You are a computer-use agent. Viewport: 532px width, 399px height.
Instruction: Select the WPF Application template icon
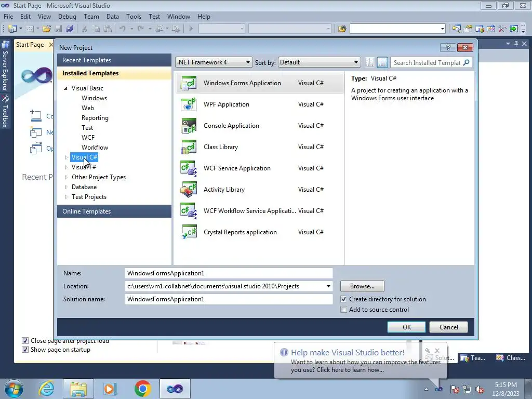tap(189, 104)
